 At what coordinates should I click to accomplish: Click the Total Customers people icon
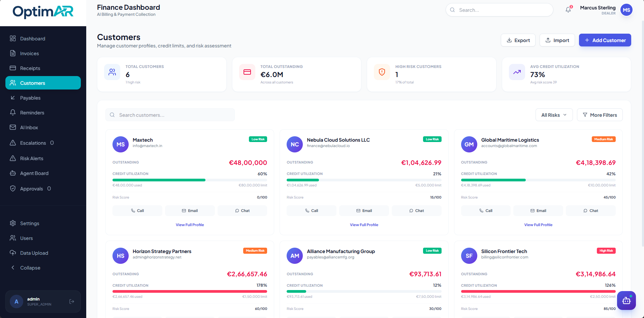pos(112,72)
